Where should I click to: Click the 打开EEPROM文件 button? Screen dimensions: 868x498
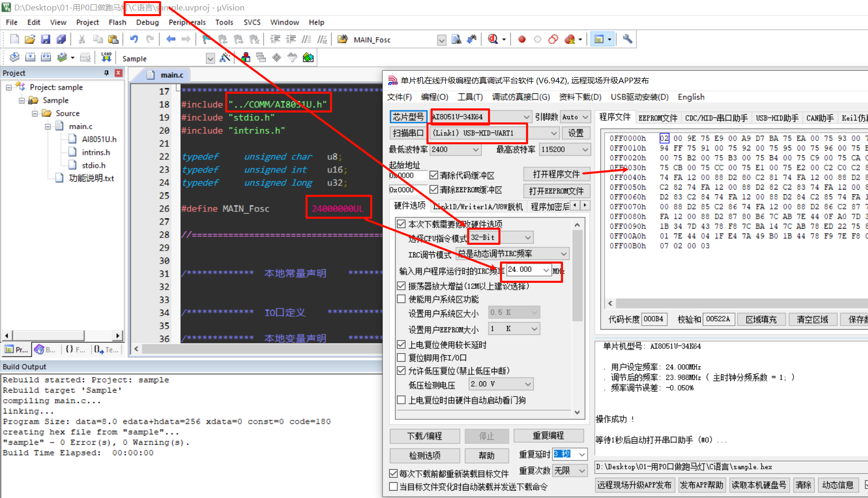[x=556, y=191]
